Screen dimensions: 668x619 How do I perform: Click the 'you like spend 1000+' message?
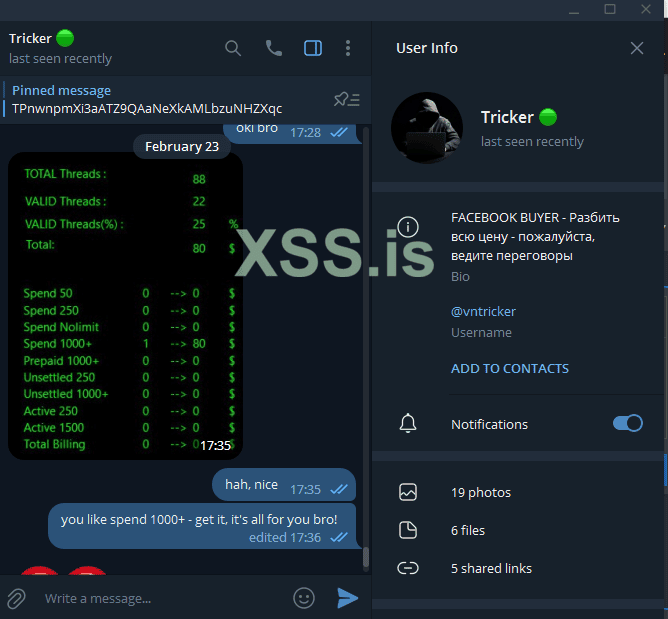[x=202, y=526]
